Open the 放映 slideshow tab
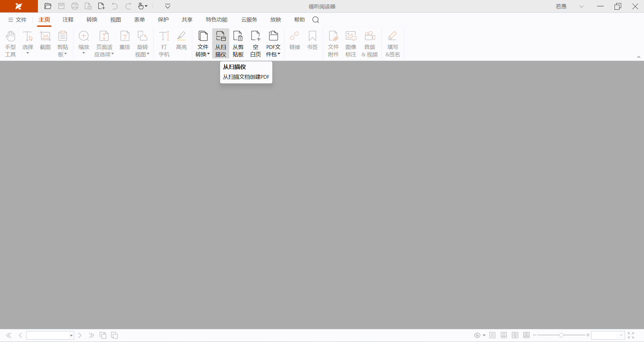This screenshot has height=342, width=644. (276, 20)
